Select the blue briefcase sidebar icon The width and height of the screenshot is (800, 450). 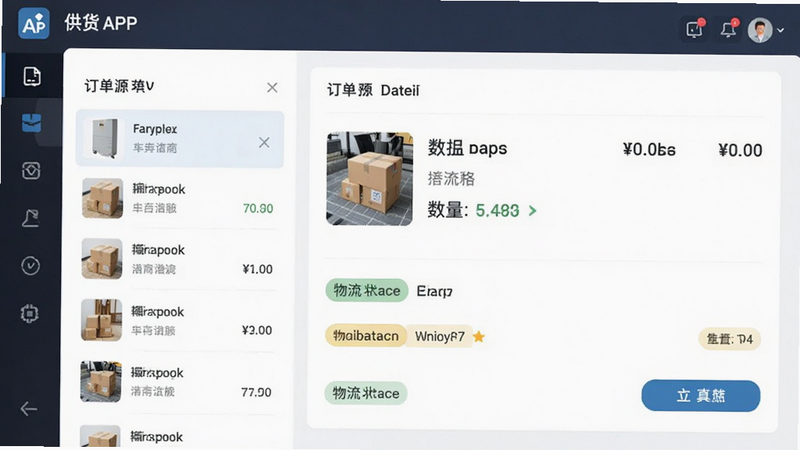tap(32, 123)
